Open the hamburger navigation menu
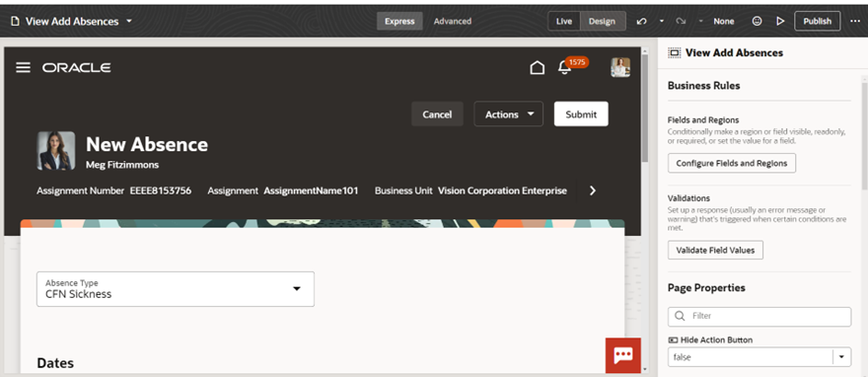The height and width of the screenshot is (377, 868). pos(23,67)
